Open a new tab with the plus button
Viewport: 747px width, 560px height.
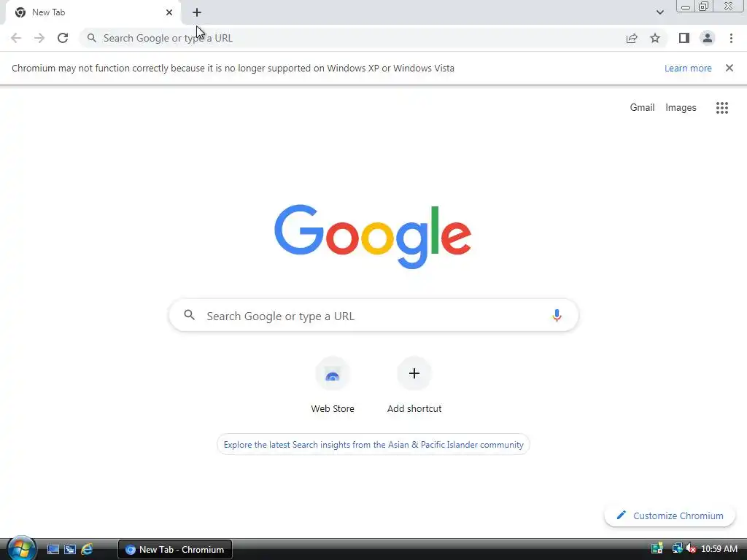click(197, 12)
